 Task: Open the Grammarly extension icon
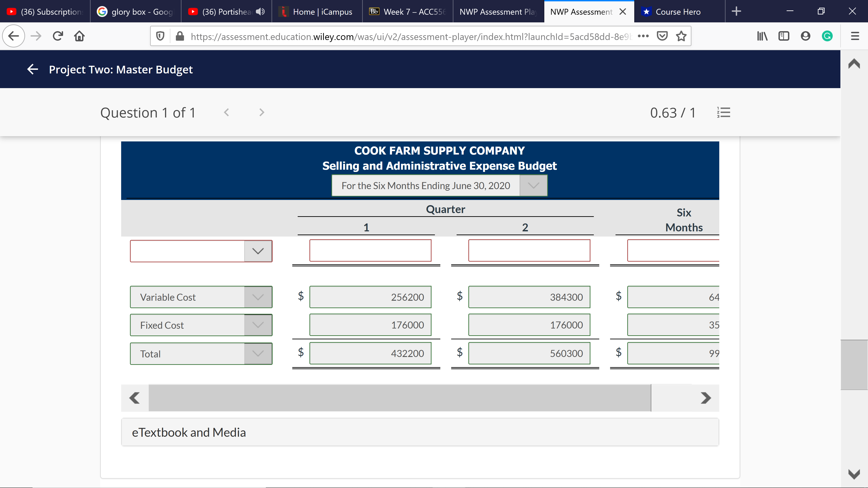tap(827, 36)
